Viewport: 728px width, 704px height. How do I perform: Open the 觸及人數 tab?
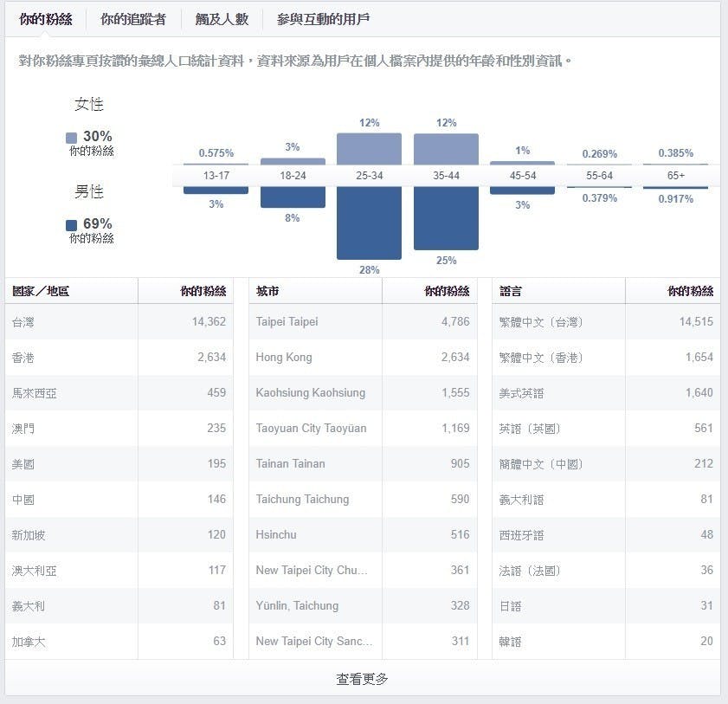221,19
